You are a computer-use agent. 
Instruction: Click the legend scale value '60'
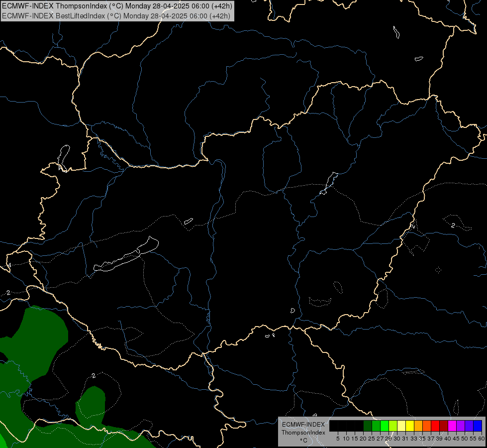point(482,439)
